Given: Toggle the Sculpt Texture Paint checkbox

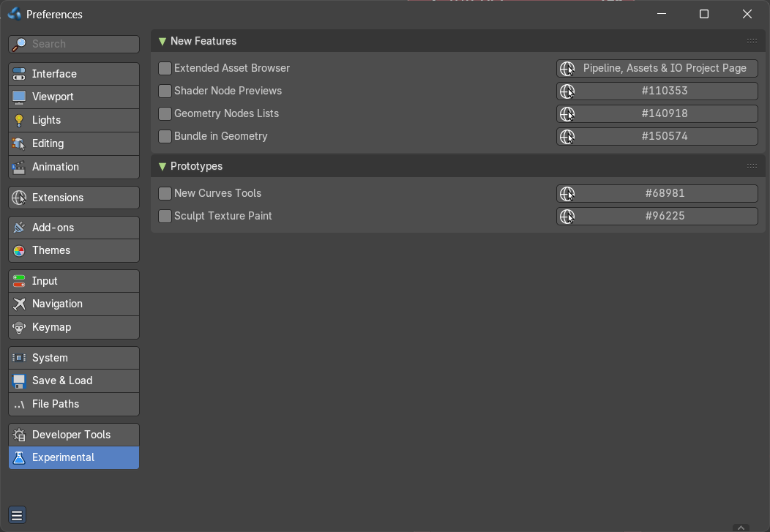Looking at the screenshot, I should point(165,216).
